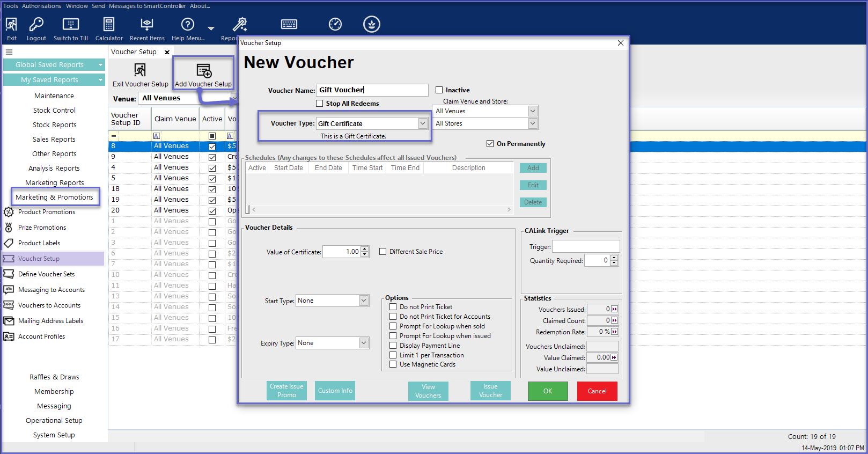This screenshot has width=868, height=454.
Task: Click the green OK button
Action: pos(547,391)
